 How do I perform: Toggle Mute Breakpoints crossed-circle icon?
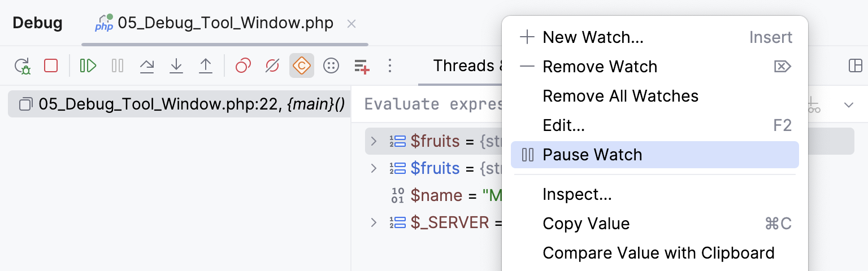(272, 66)
